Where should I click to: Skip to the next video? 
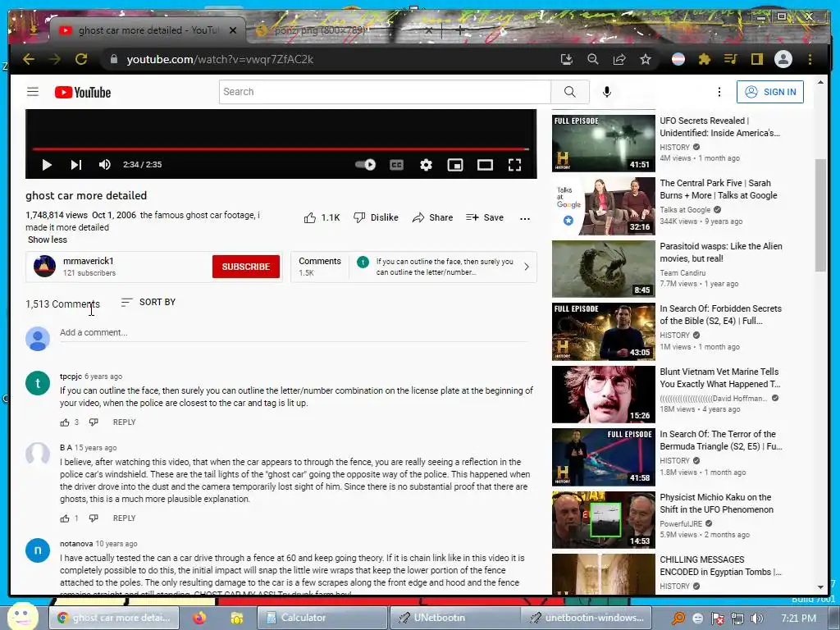pyautogui.click(x=76, y=164)
